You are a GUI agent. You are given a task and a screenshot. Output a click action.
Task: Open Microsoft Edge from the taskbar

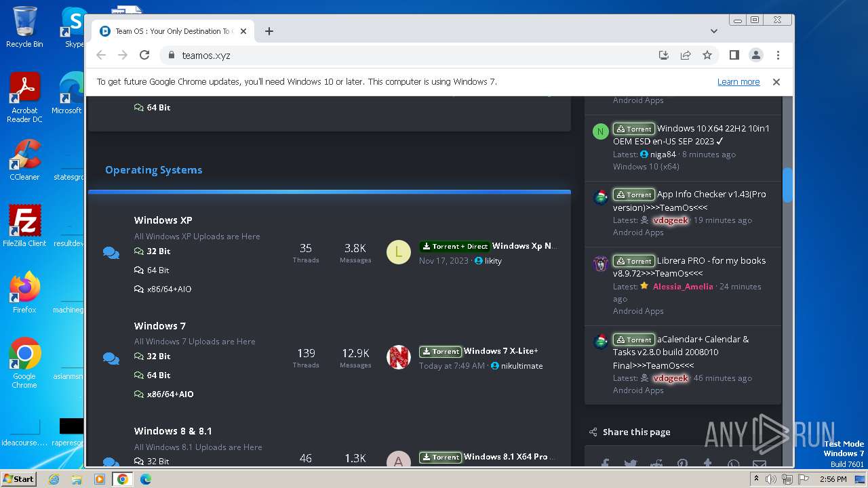tap(145, 479)
